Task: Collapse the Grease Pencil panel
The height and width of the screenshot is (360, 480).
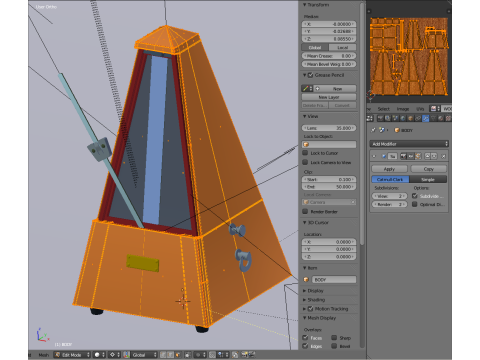Action: [x=304, y=75]
